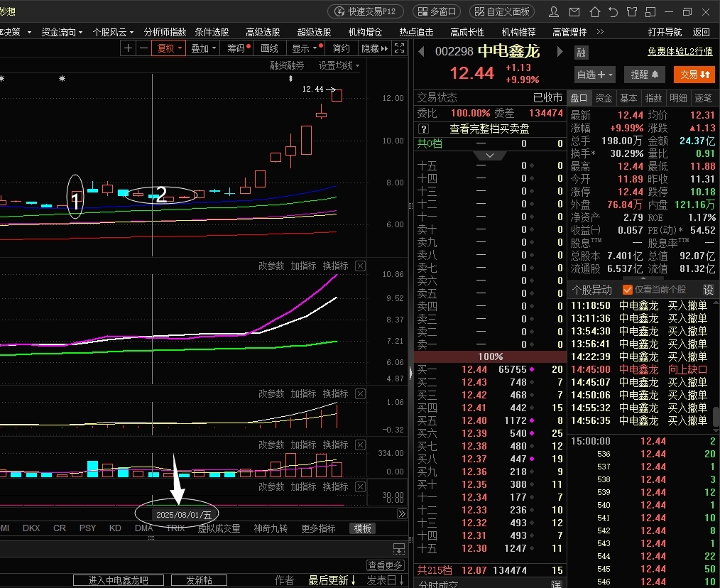The image size is (720, 588).
Task: Sort by 最后更新
Action: click(x=332, y=580)
